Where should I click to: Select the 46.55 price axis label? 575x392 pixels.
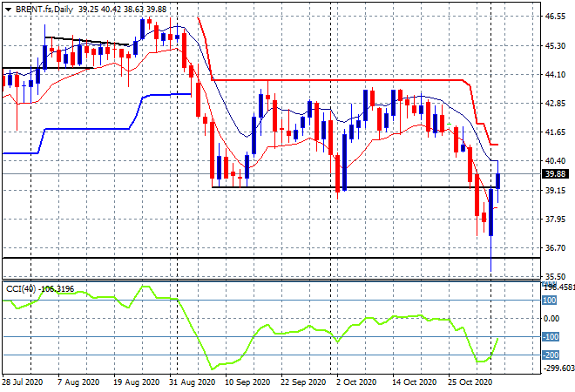click(x=555, y=17)
